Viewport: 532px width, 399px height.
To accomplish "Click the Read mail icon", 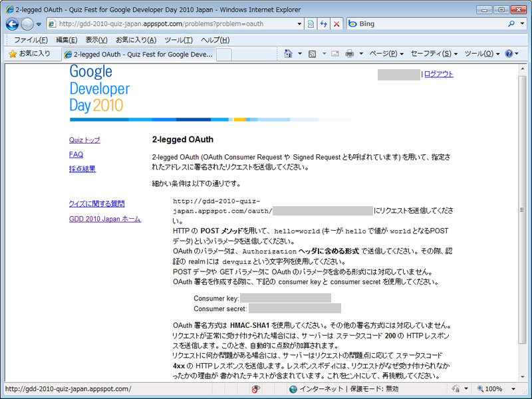I will [334, 53].
